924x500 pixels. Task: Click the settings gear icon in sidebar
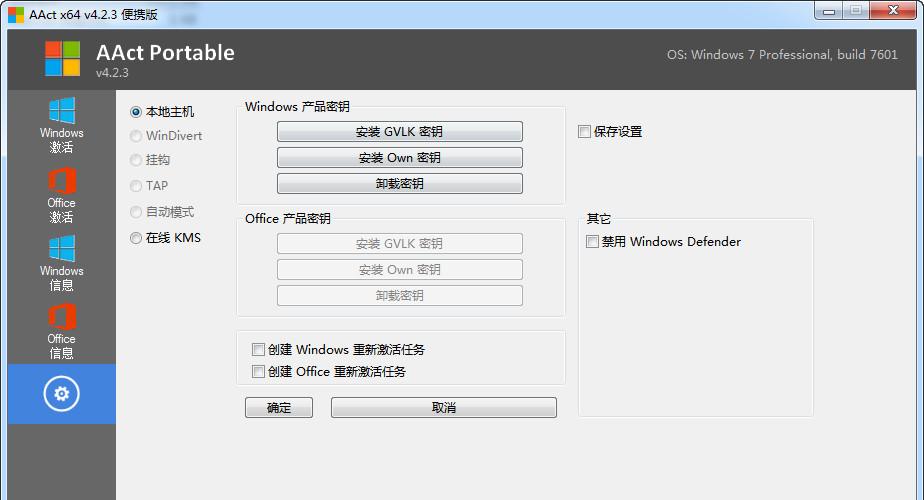click(61, 393)
